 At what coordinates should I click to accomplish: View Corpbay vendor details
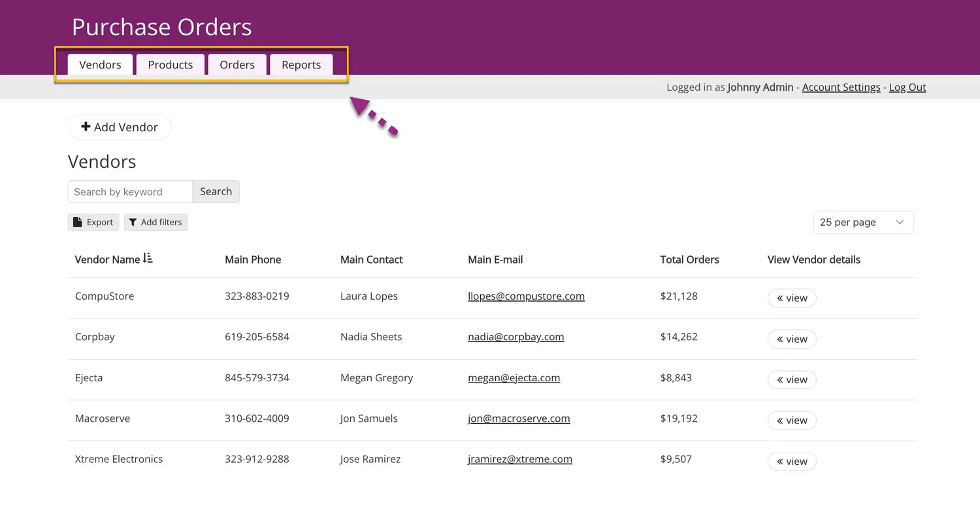791,339
